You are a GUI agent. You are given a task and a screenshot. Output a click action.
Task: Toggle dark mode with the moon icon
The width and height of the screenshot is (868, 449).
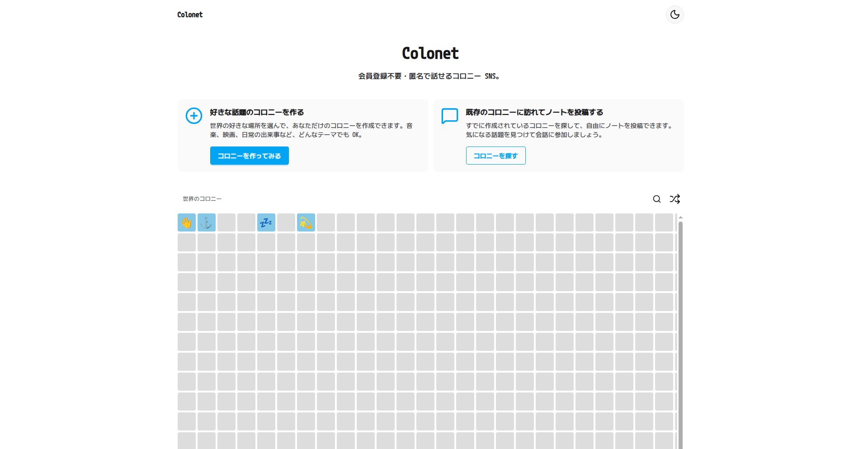click(675, 14)
